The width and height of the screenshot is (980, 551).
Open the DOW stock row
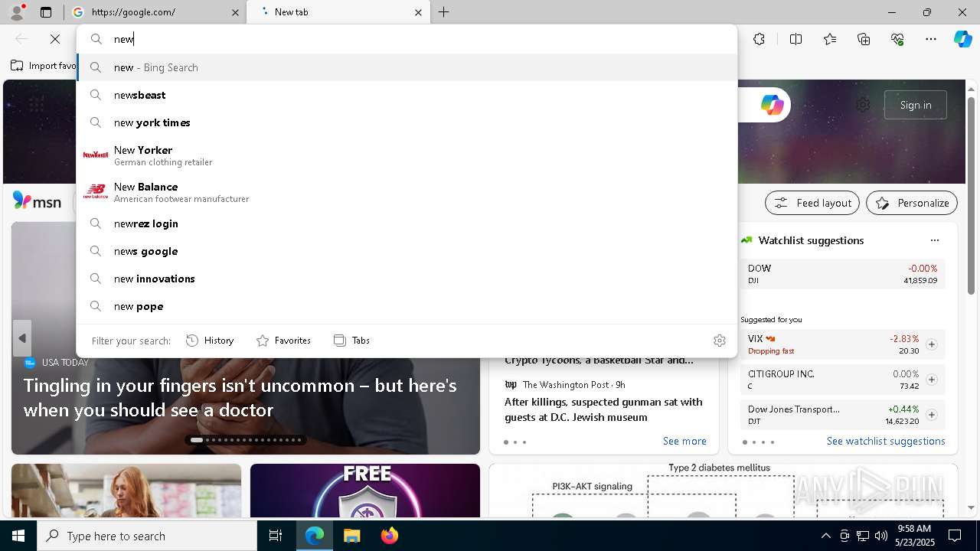tap(842, 274)
